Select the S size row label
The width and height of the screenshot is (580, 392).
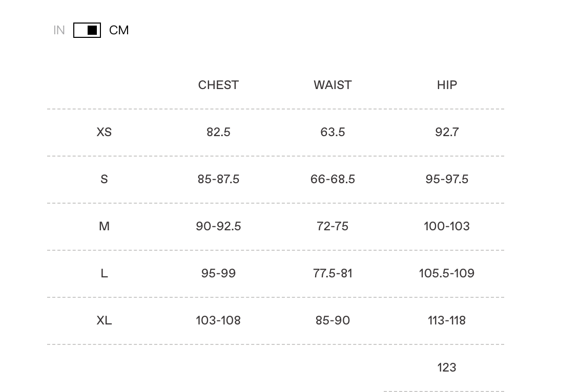pos(104,179)
